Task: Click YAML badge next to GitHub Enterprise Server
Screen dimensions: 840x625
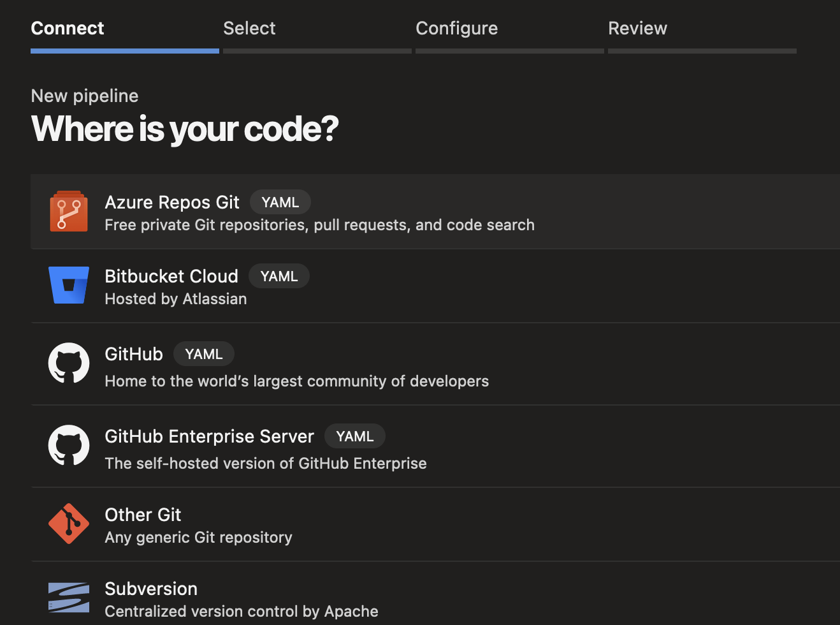Action: coord(355,436)
